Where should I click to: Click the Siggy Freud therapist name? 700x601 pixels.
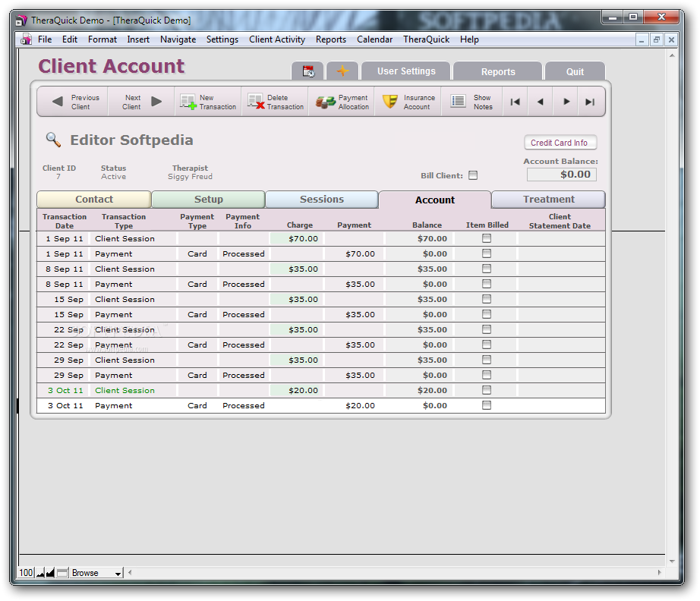click(x=190, y=177)
